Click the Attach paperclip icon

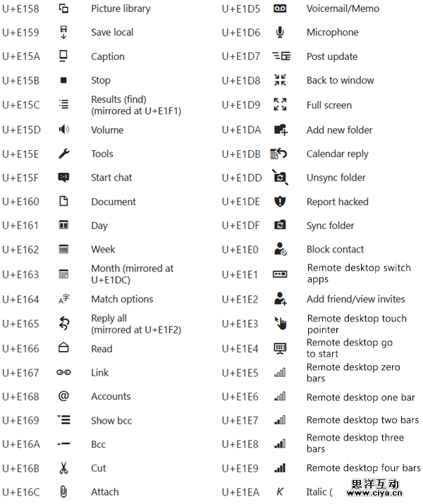click(63, 491)
